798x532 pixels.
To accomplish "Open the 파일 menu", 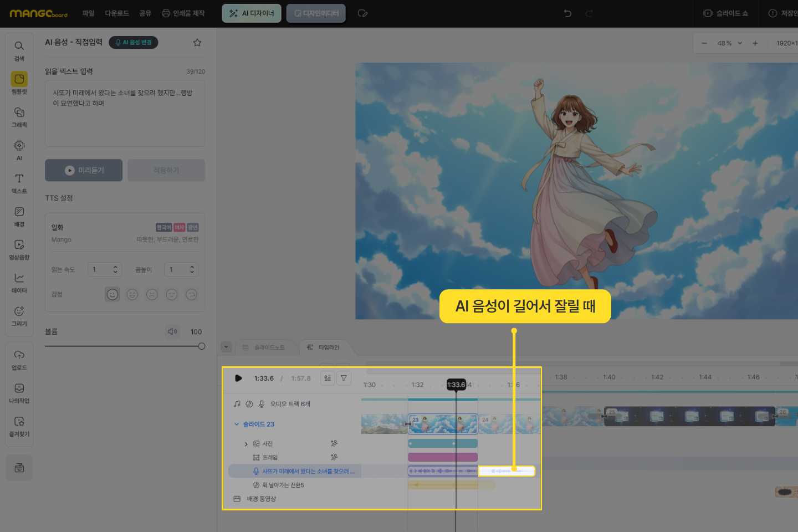I will pyautogui.click(x=88, y=13).
